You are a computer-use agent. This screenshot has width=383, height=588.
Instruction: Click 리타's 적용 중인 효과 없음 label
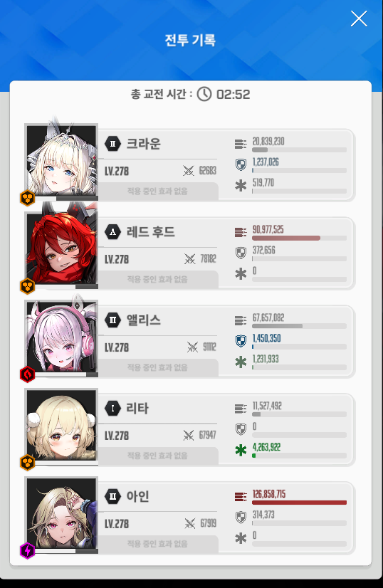coord(157,456)
